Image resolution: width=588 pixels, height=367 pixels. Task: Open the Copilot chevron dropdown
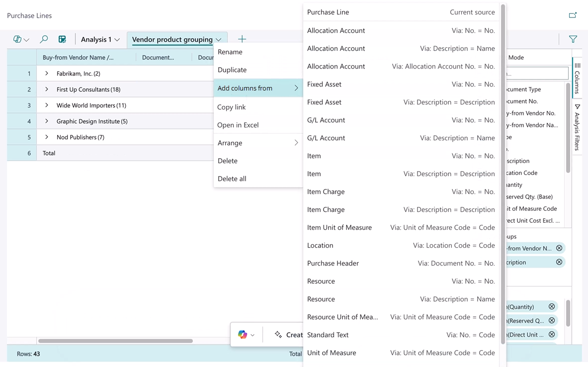[x=252, y=335]
